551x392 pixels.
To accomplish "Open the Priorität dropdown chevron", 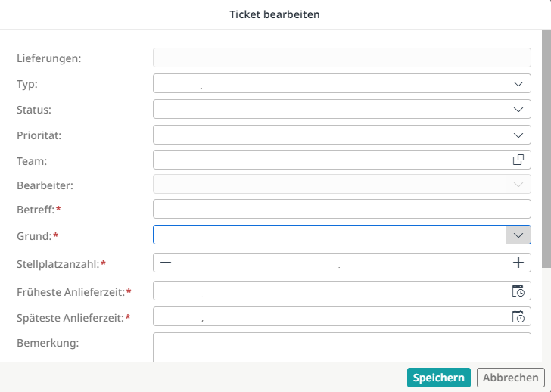I will (x=518, y=135).
